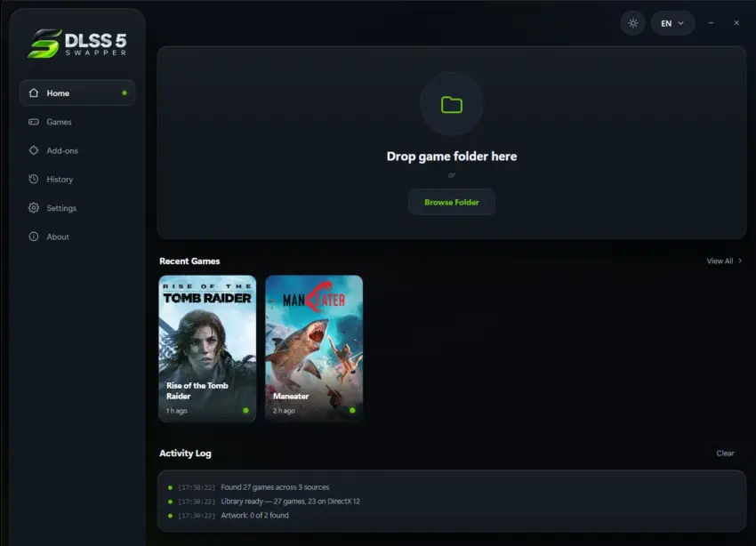Open the Home menu item
756x546 pixels.
coord(77,93)
